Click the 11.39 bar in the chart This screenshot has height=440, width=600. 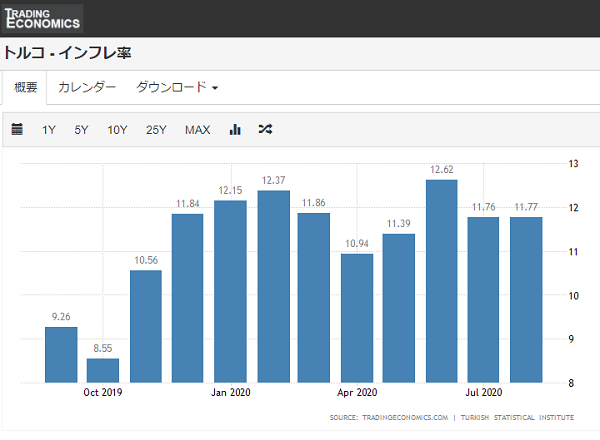click(x=399, y=308)
